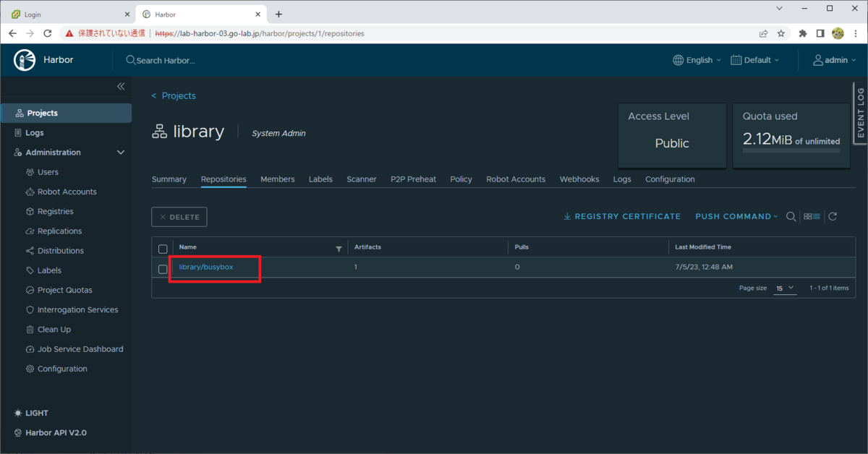Share this page from address bar
Image resolution: width=868 pixels, height=454 pixels.
(763, 33)
